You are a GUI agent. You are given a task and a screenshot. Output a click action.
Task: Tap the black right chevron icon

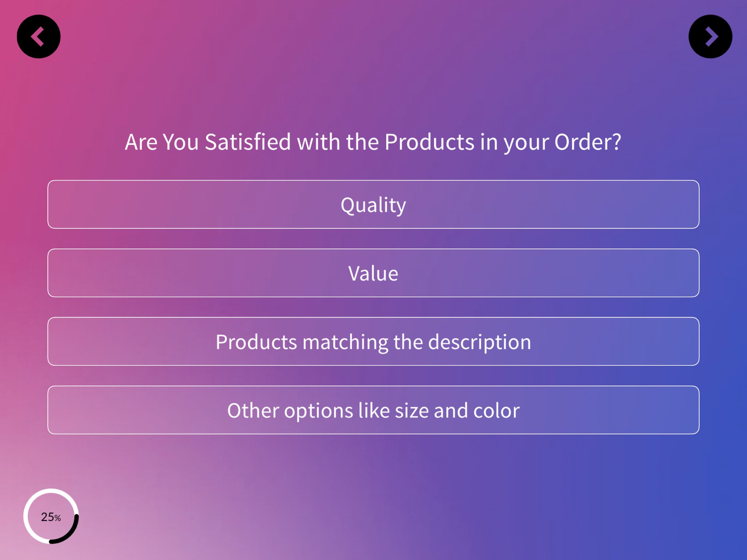click(710, 36)
